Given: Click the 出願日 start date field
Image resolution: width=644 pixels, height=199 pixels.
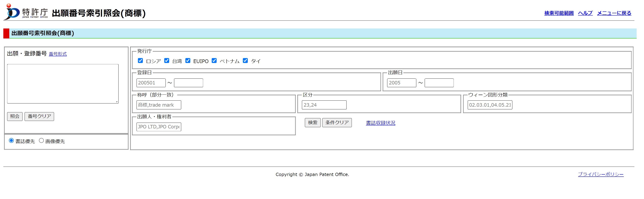Looking at the screenshot, I should [402, 83].
